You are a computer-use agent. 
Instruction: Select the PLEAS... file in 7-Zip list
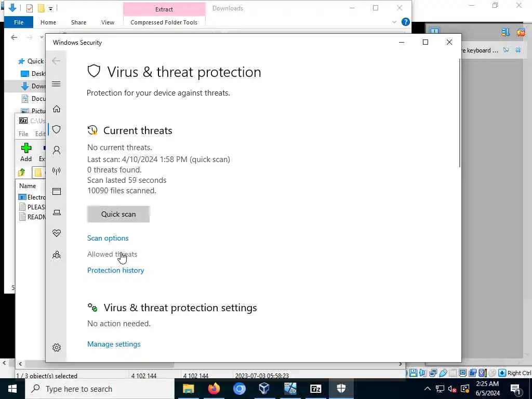click(x=32, y=207)
